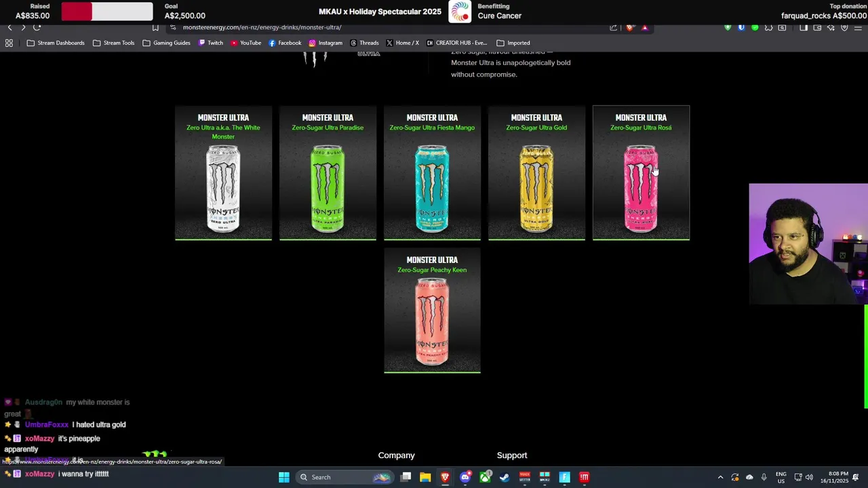Open the Twitch bookmark
868x488 pixels.
coord(211,43)
